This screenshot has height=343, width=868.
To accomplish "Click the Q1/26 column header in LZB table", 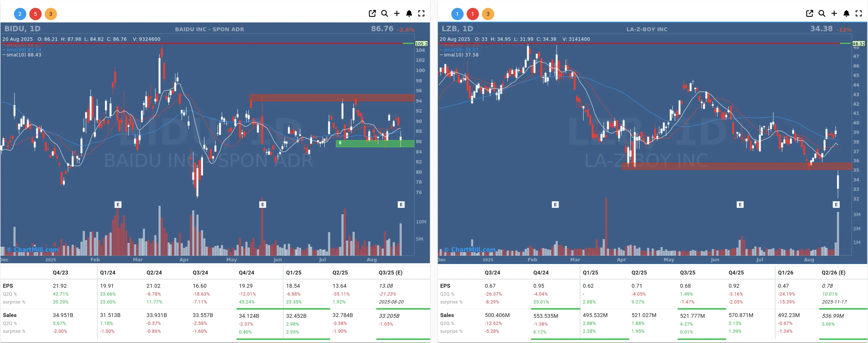I will (x=785, y=273).
